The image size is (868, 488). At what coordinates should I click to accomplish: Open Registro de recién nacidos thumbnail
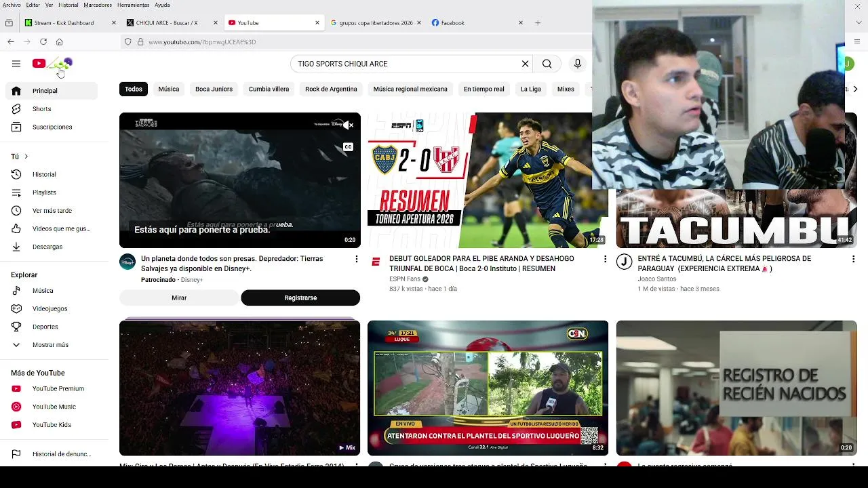(x=736, y=388)
